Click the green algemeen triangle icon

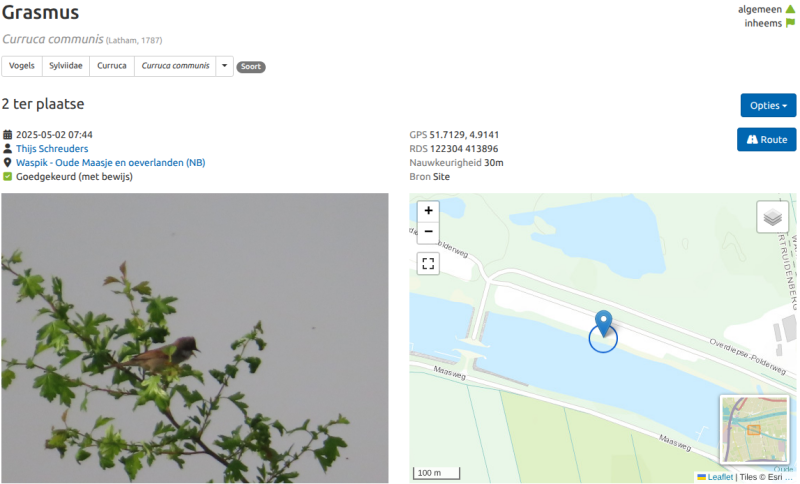790,9
